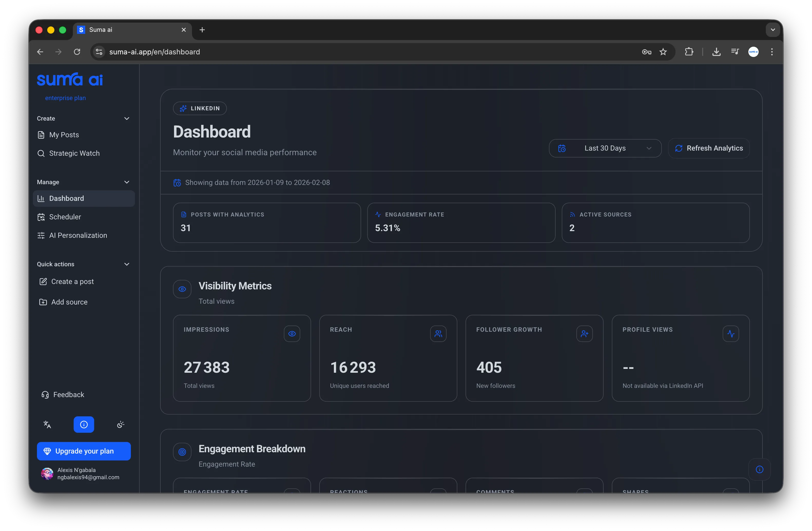Open the Feedback link
This screenshot has height=531, width=812.
(x=84, y=395)
